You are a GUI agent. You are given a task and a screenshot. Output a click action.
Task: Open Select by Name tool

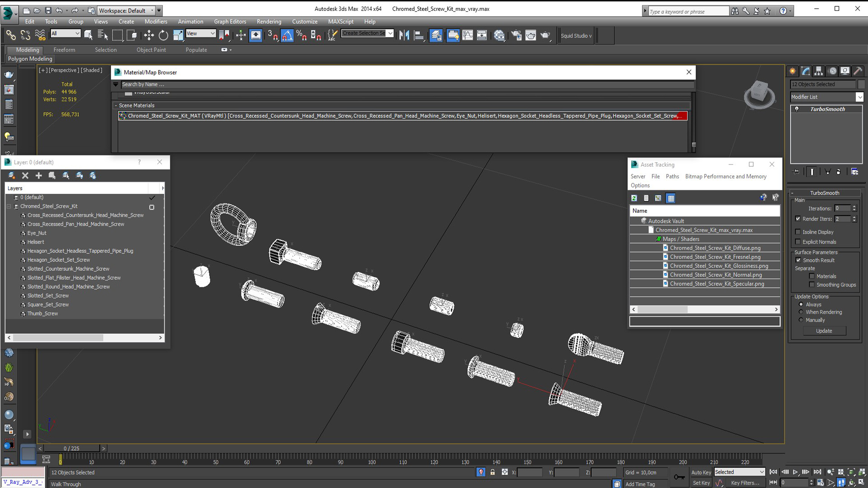[103, 35]
